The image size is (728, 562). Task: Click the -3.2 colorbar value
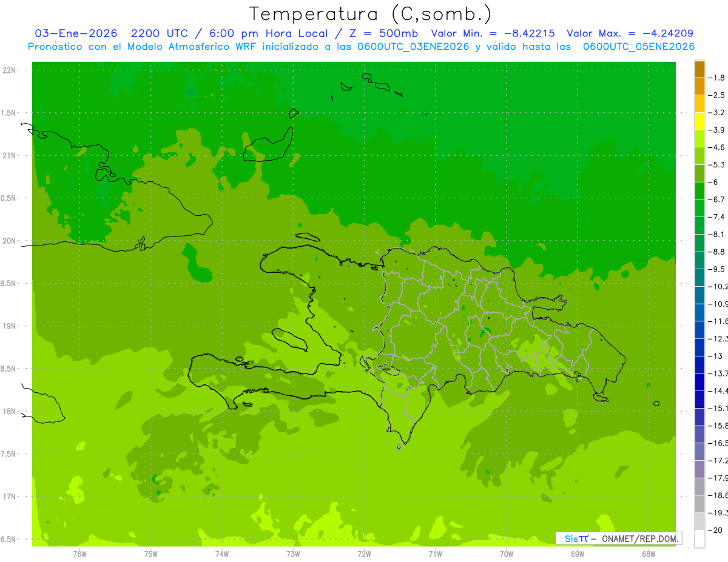(x=716, y=112)
